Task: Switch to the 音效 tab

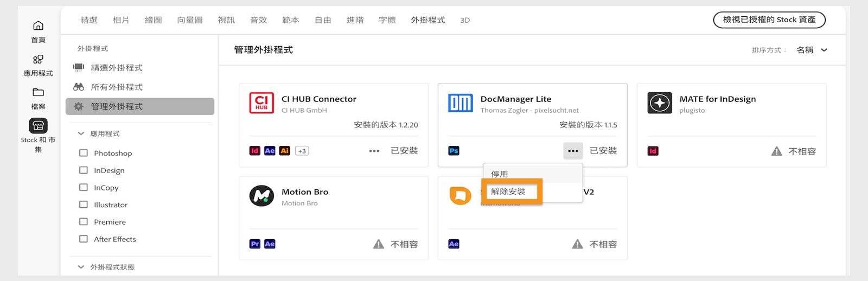Action: pos(259,20)
